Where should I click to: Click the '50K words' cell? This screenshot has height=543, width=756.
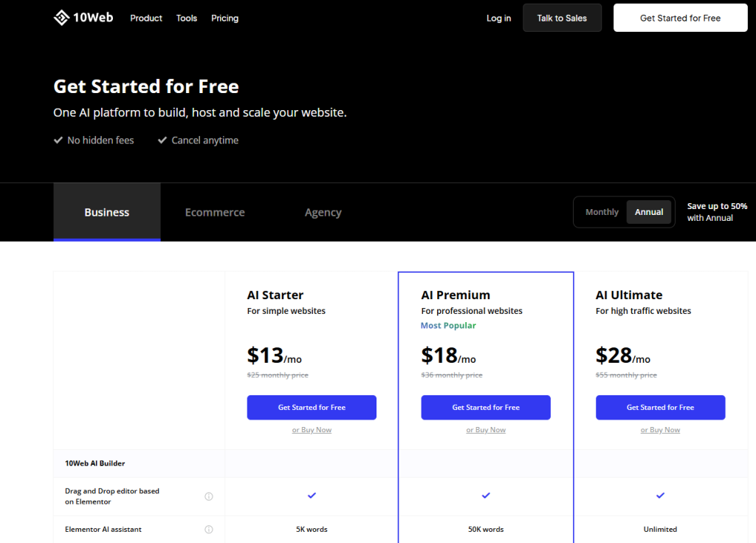(x=486, y=530)
